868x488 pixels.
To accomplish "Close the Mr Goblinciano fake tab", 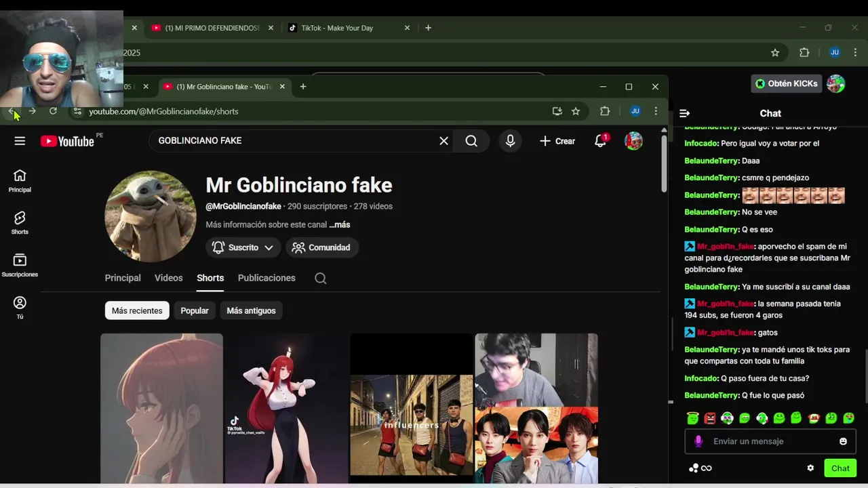I will [x=282, y=87].
